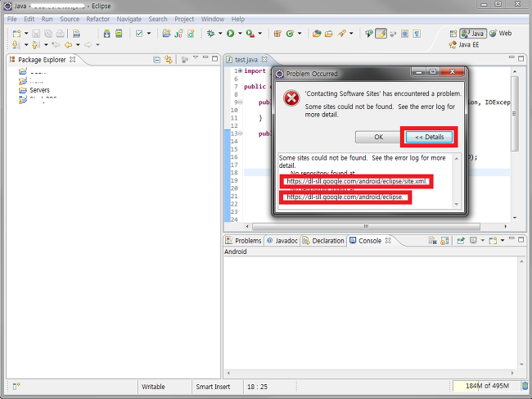Viewport: 532px width, 399px height.
Task: Click the New Java Package icon
Action: point(277,34)
